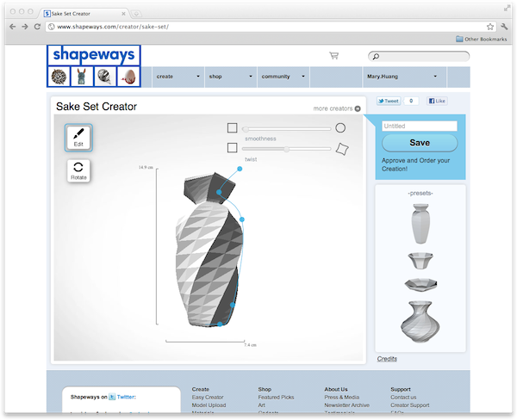Click the middle curve point beside vase body
This screenshot has height=420, width=517.
pos(242,219)
